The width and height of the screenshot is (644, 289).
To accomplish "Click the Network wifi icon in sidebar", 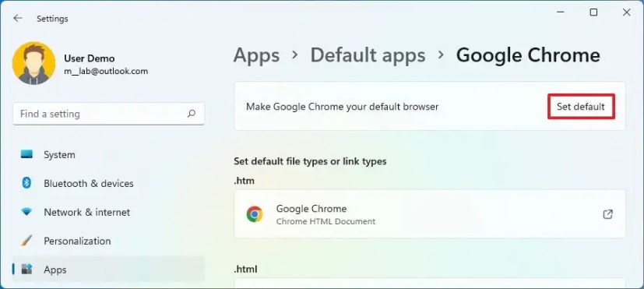I will tap(26, 212).
